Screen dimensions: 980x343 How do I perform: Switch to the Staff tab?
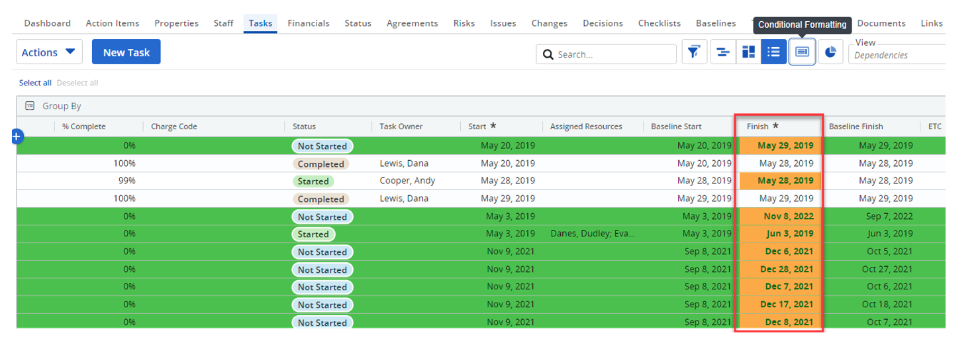[223, 23]
